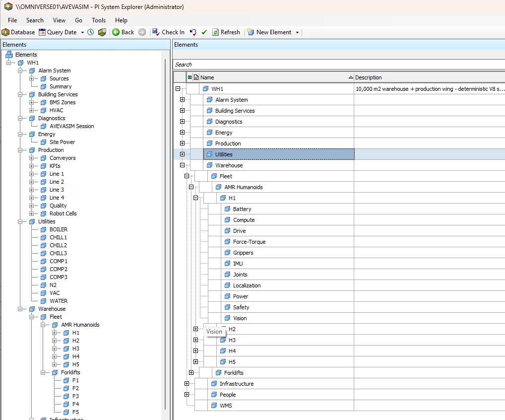Open the Go menu
The image size is (505, 420).
(x=78, y=20)
